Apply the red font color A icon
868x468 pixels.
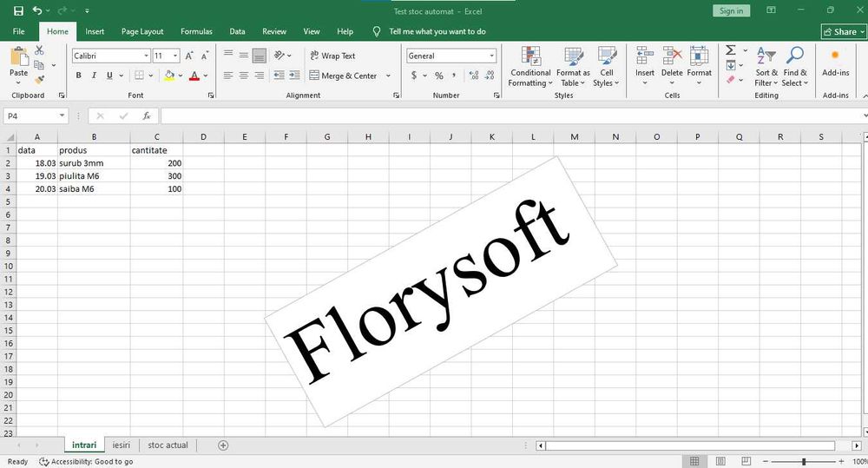pos(194,76)
